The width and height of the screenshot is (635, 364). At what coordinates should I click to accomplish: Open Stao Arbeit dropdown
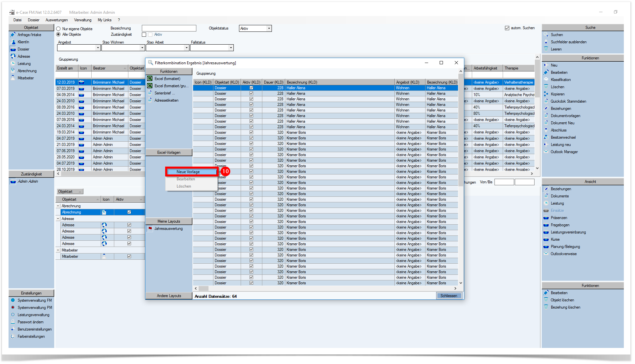click(186, 48)
